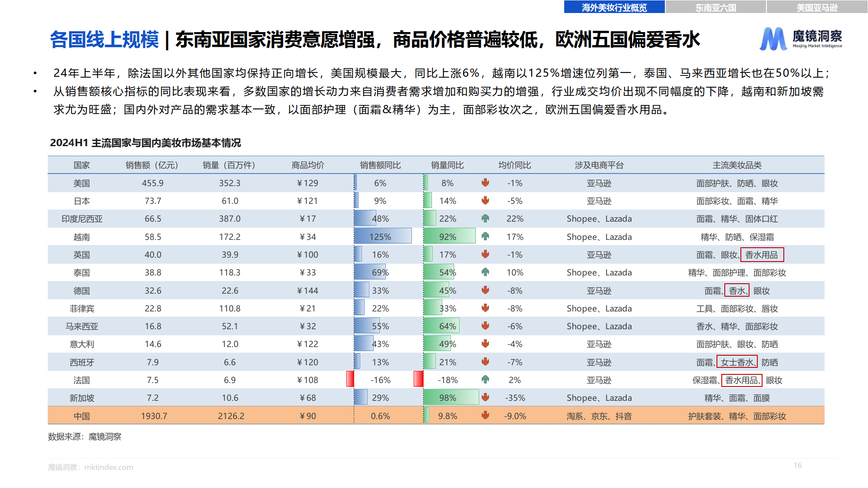The width and height of the screenshot is (868, 488).
Task: Click the red down arrow in 意大利 row
Action: 485,344
